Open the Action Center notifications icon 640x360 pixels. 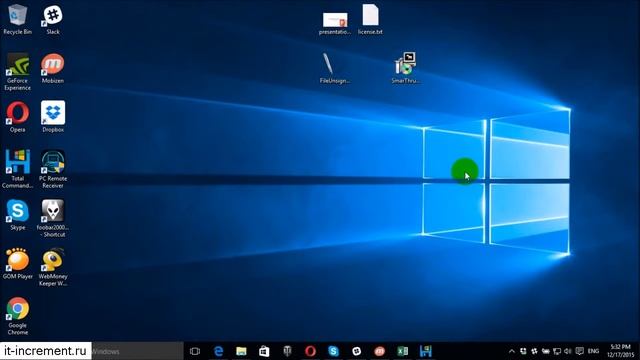(579, 351)
